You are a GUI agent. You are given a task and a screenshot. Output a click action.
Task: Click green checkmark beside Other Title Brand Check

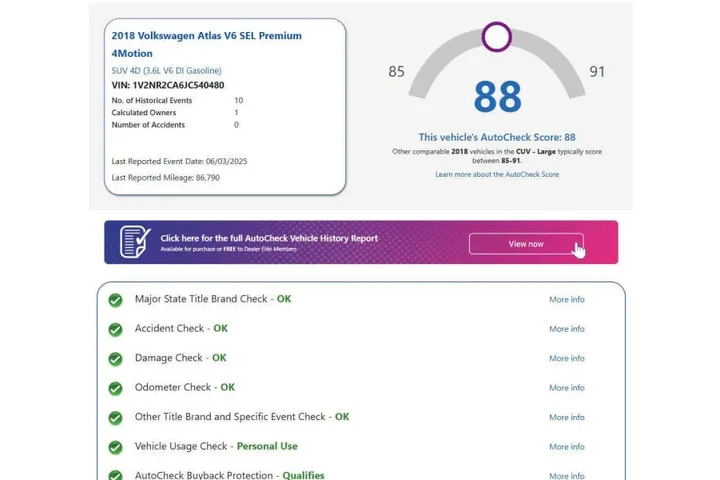(115, 418)
